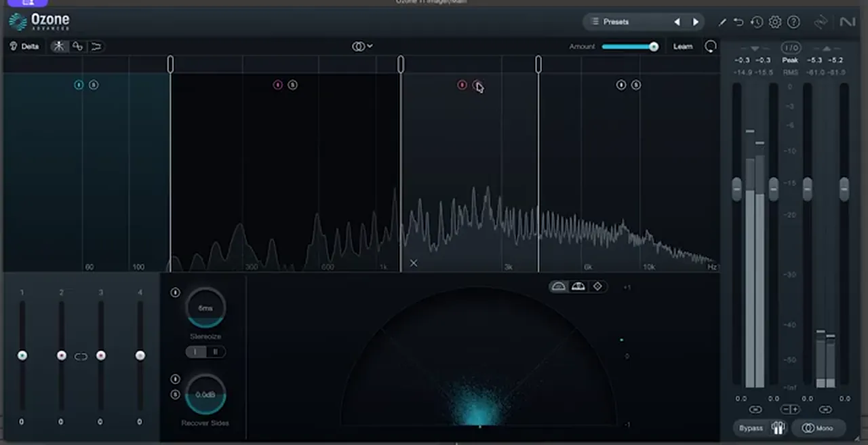
Task: Solo band 4
Action: pyautogui.click(x=636, y=85)
